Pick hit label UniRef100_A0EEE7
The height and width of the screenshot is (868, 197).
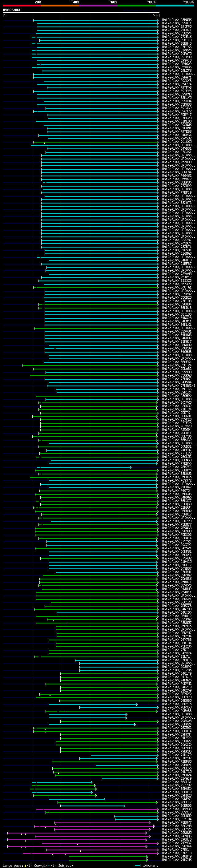[x=176, y=802]
